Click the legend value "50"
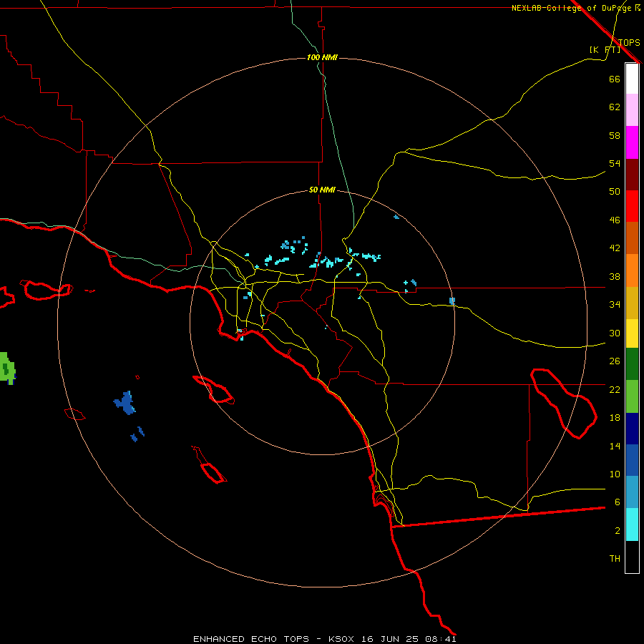Image resolution: width=644 pixels, height=644 pixels. 615,192
